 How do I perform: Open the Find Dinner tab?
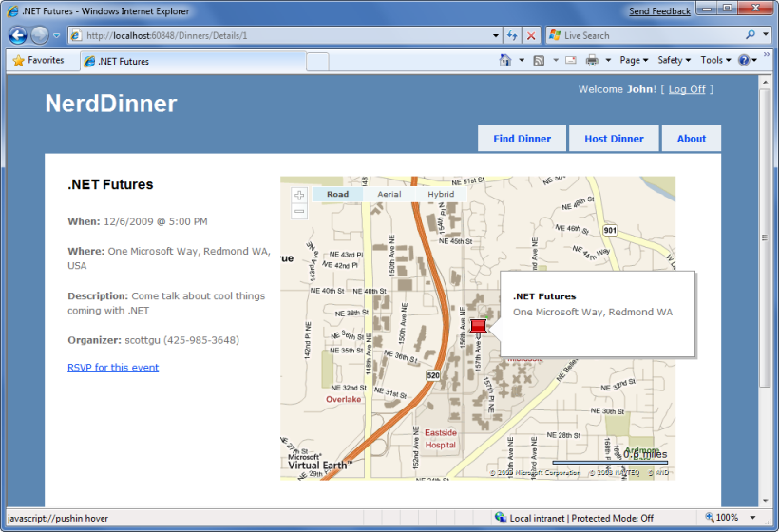[x=522, y=139]
